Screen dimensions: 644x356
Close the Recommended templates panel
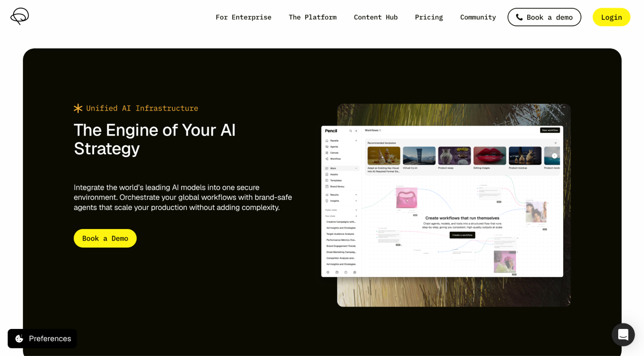(555, 143)
